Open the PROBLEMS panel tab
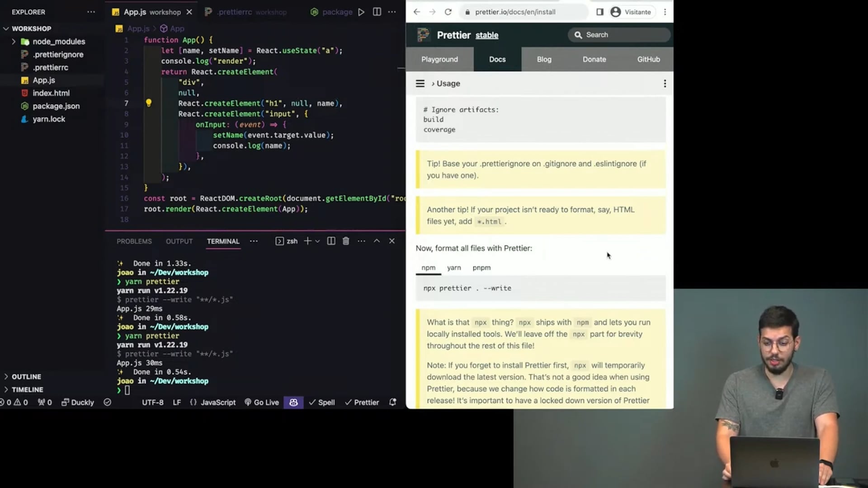868x488 pixels. [x=134, y=241]
